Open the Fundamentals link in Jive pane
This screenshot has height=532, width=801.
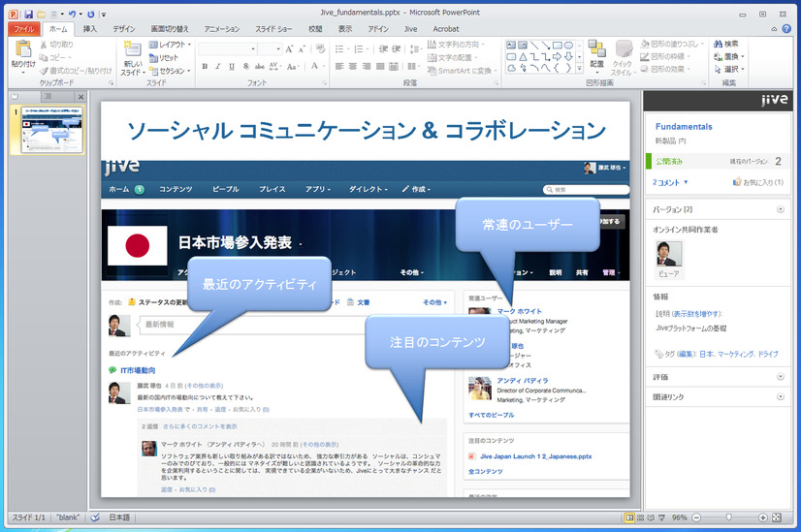pyautogui.click(x=684, y=127)
